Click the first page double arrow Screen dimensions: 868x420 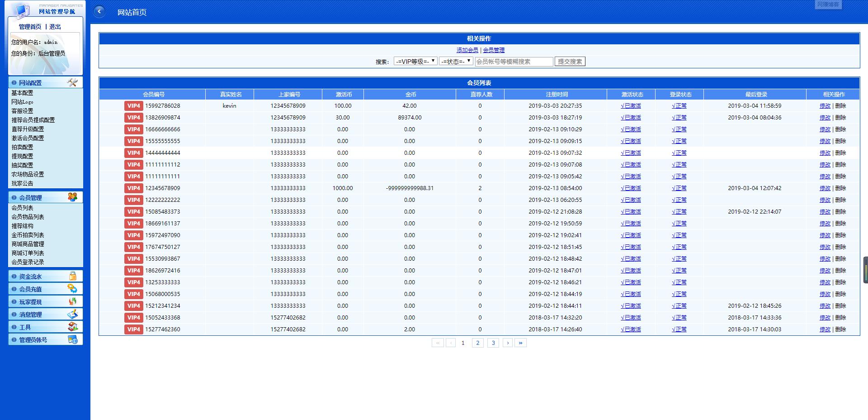point(438,343)
